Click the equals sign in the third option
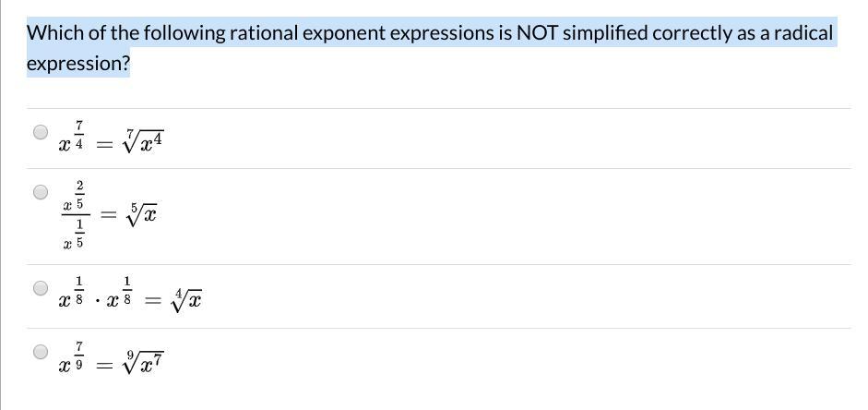The width and height of the screenshot is (868, 410). click(x=152, y=302)
